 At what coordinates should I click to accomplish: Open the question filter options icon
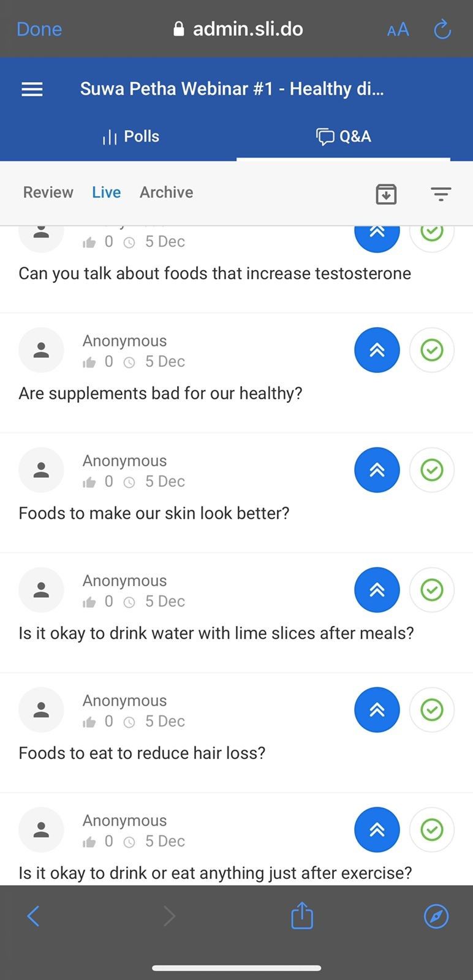pos(441,194)
